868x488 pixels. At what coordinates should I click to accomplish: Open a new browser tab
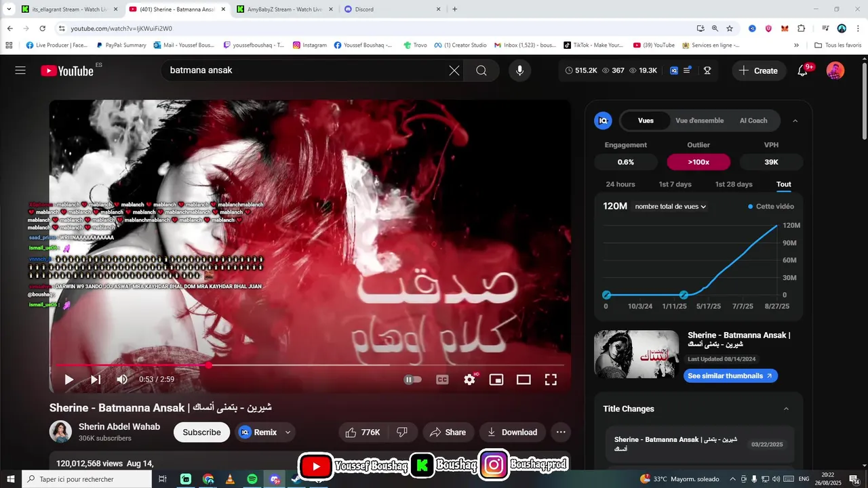coord(454,9)
